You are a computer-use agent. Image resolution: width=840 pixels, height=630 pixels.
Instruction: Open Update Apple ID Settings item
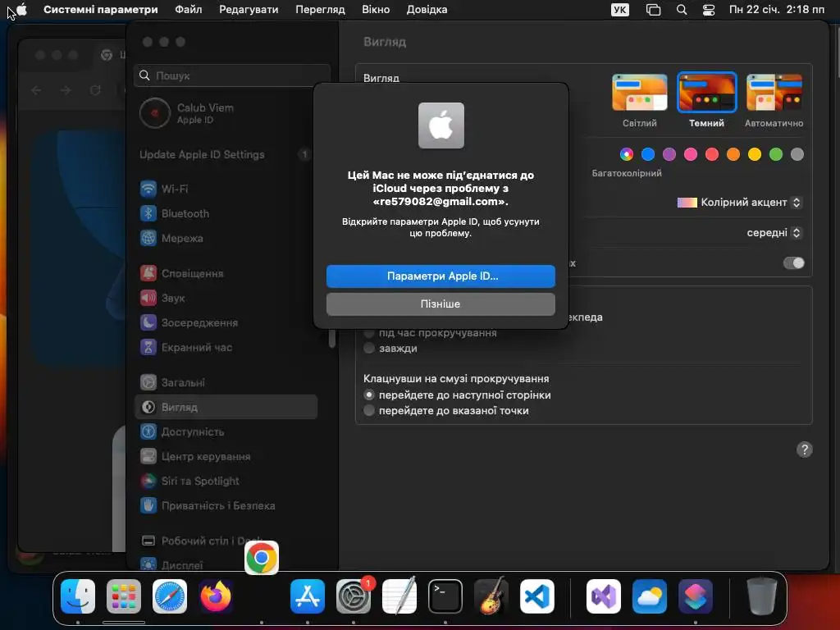[x=225, y=154]
